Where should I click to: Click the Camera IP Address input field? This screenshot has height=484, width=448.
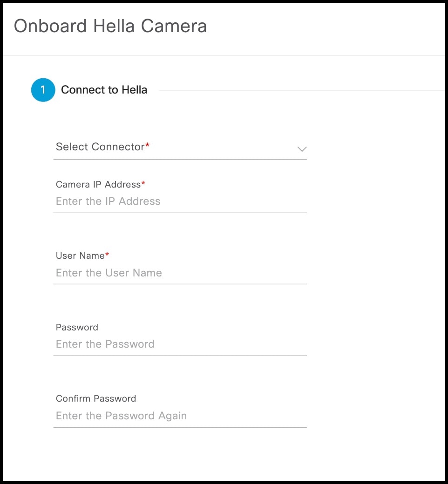(x=181, y=201)
